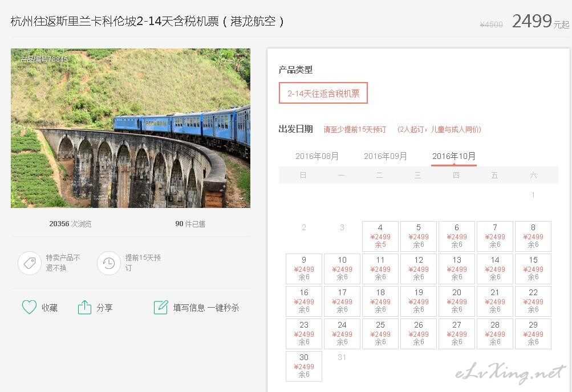
Task: Pick departure date October 21
Action: tap(495, 301)
